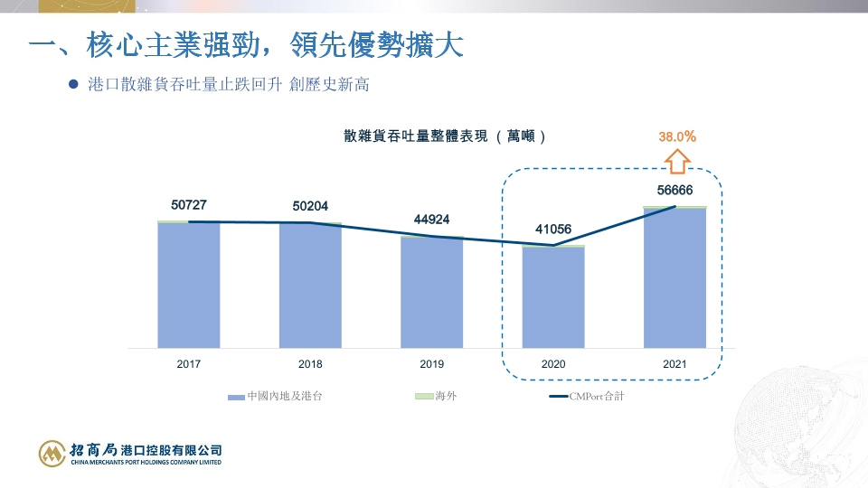Viewport: 868px width, 488px height.
Task: Select the 41056 data label
Action: pos(553,229)
